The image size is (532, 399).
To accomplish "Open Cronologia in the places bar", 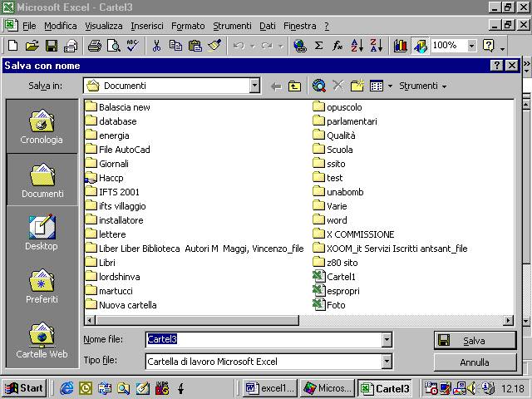I will [x=42, y=126].
